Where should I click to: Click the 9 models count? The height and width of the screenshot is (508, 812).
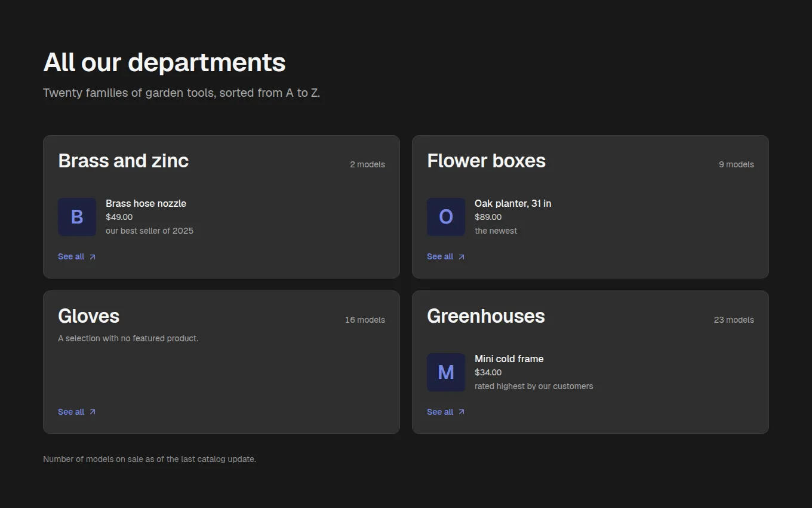coord(737,164)
